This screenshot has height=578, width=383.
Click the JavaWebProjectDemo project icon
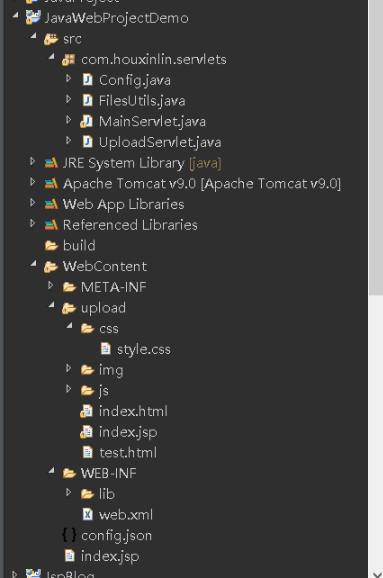tap(33, 17)
